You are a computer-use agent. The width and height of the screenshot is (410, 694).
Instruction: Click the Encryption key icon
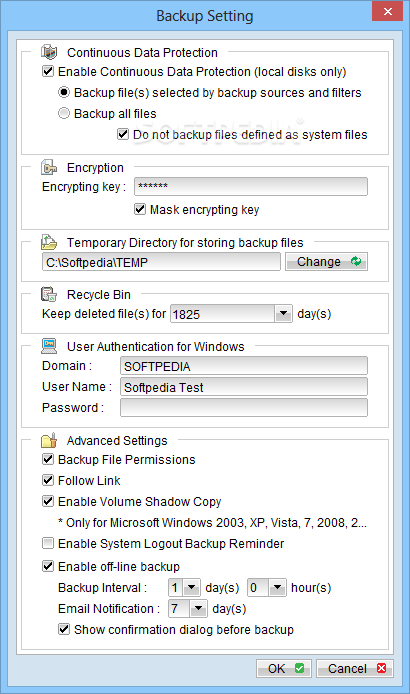(49, 167)
